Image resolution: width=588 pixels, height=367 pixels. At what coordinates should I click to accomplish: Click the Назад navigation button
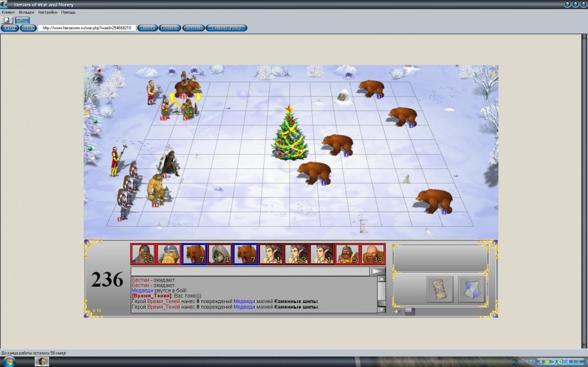tap(9, 28)
